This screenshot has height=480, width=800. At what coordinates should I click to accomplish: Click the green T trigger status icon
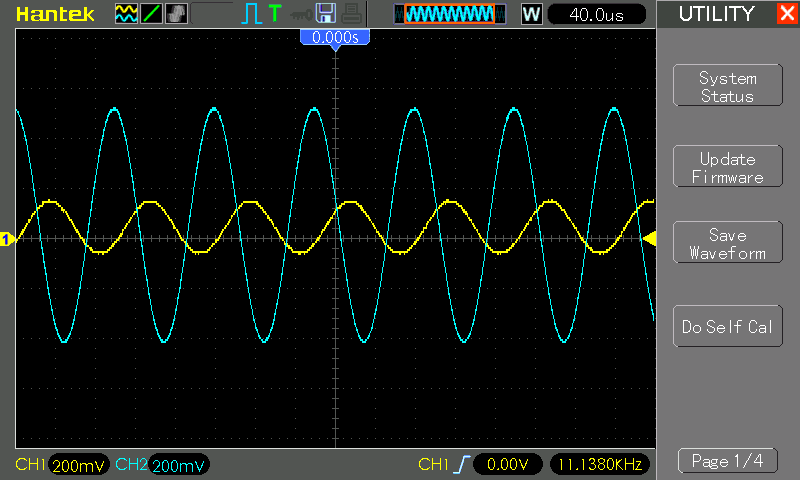click(274, 14)
